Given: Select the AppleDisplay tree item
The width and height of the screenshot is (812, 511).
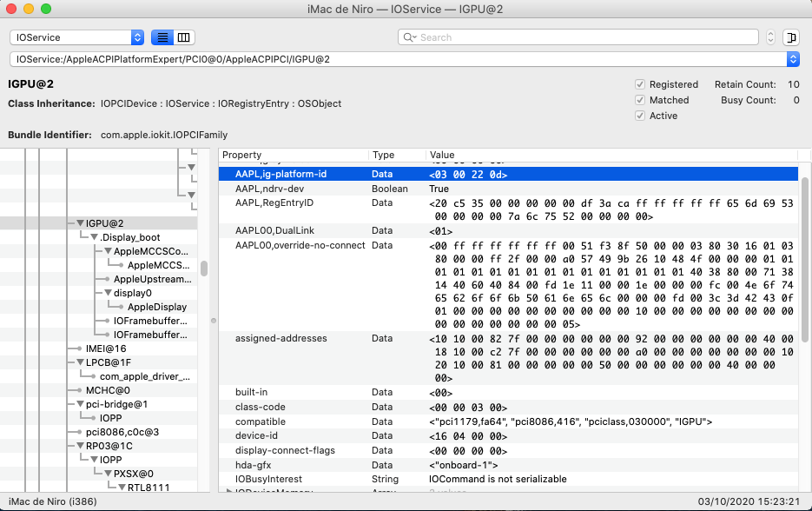Looking at the screenshot, I should tap(157, 307).
